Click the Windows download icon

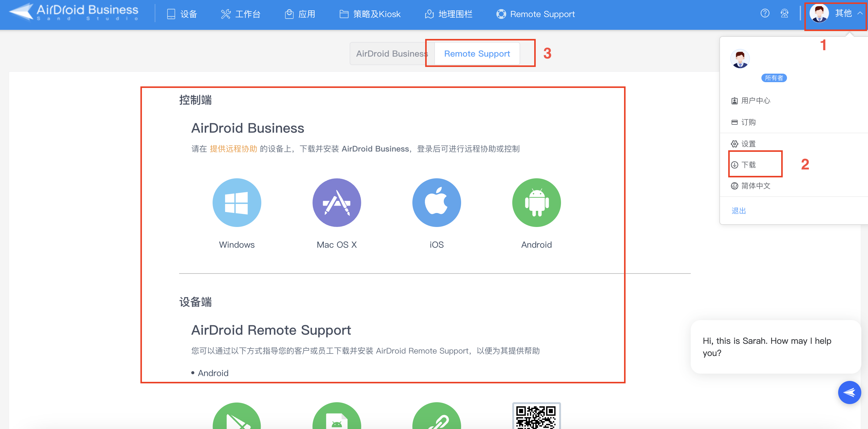[237, 202]
